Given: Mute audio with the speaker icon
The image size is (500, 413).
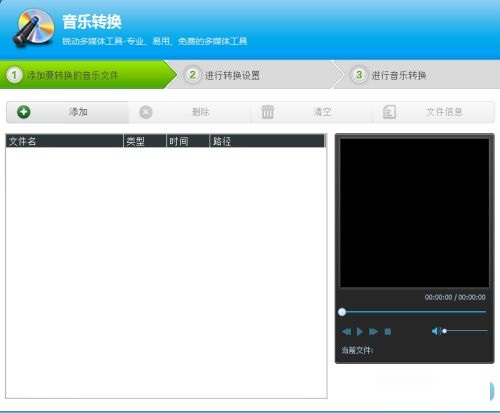Looking at the screenshot, I should pos(436,331).
